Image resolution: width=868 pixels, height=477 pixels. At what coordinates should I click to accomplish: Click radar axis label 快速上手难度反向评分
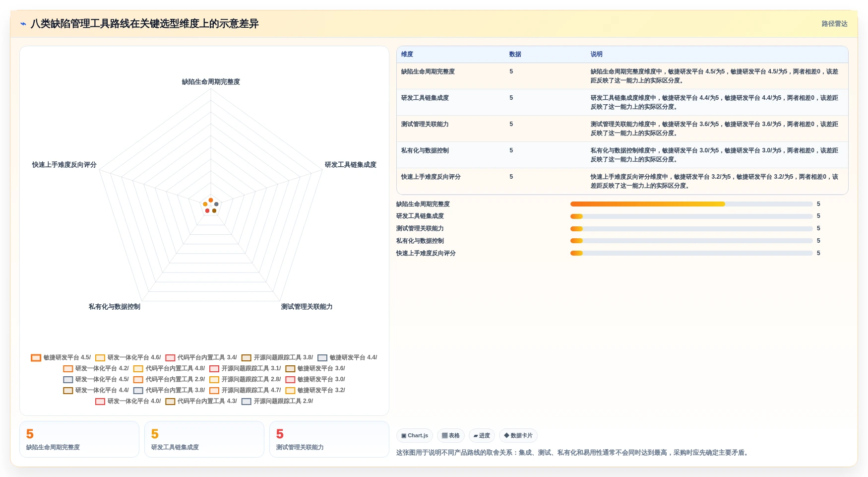point(64,165)
